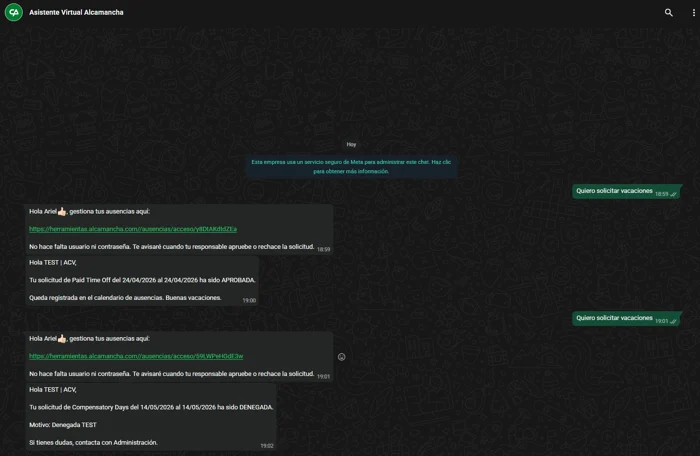Click the Meta secure service info notice
Viewport: 700px width, 456px height.
351,167
